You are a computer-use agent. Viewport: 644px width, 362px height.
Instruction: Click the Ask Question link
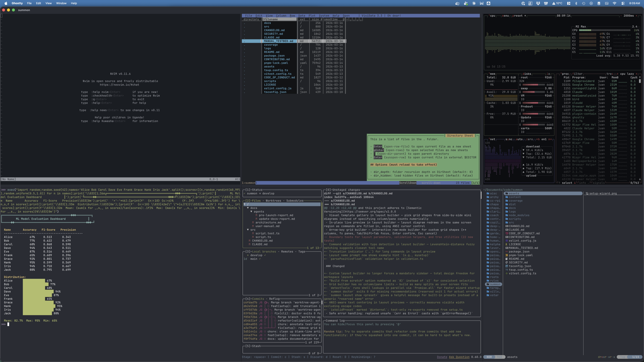pos(459,357)
